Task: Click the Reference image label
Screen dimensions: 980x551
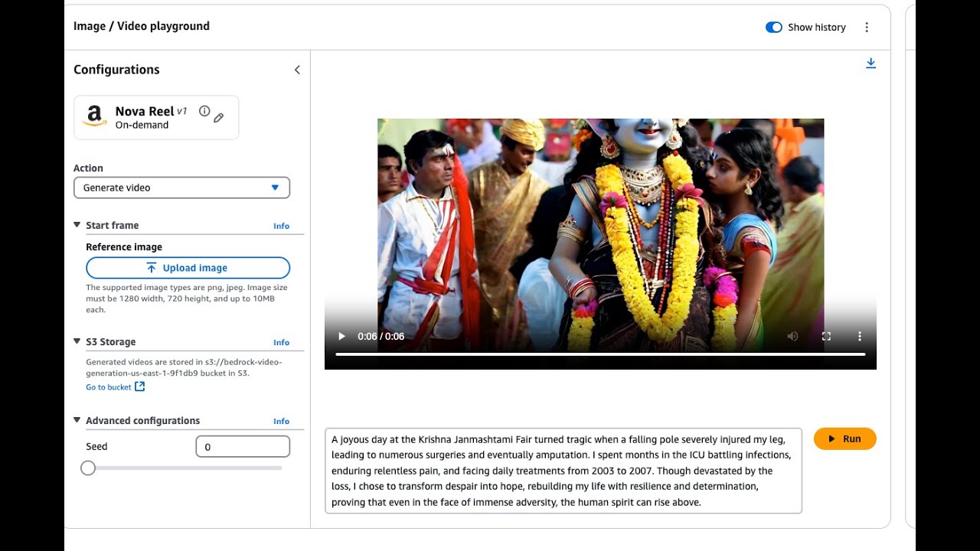Action: (124, 247)
